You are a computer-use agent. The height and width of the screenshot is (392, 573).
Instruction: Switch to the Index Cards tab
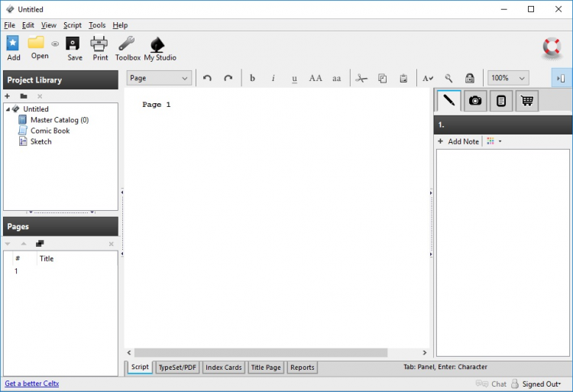pyautogui.click(x=223, y=368)
